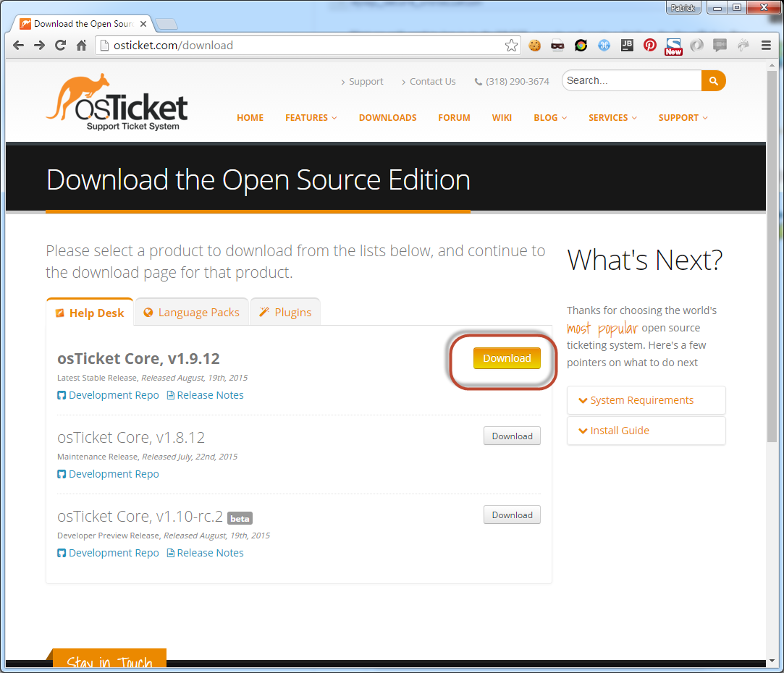Image resolution: width=784 pixels, height=673 pixels.
Task: Open the WIKI menu item
Action: coord(502,117)
